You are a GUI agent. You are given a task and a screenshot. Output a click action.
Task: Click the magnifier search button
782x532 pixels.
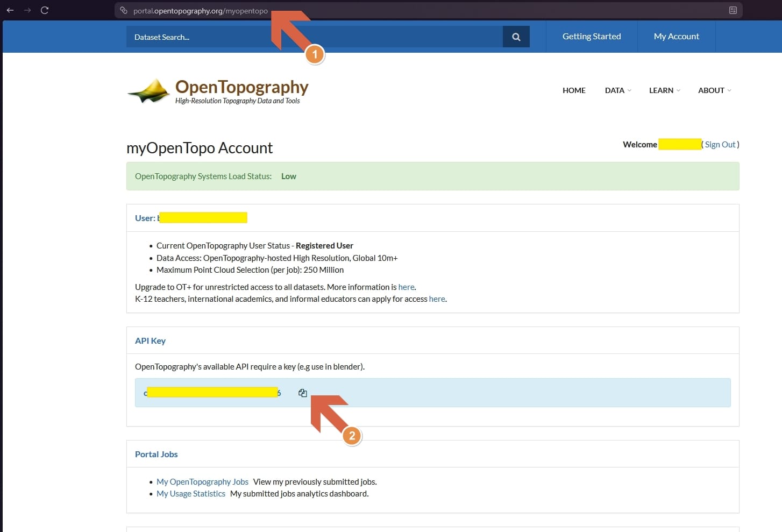516,37
